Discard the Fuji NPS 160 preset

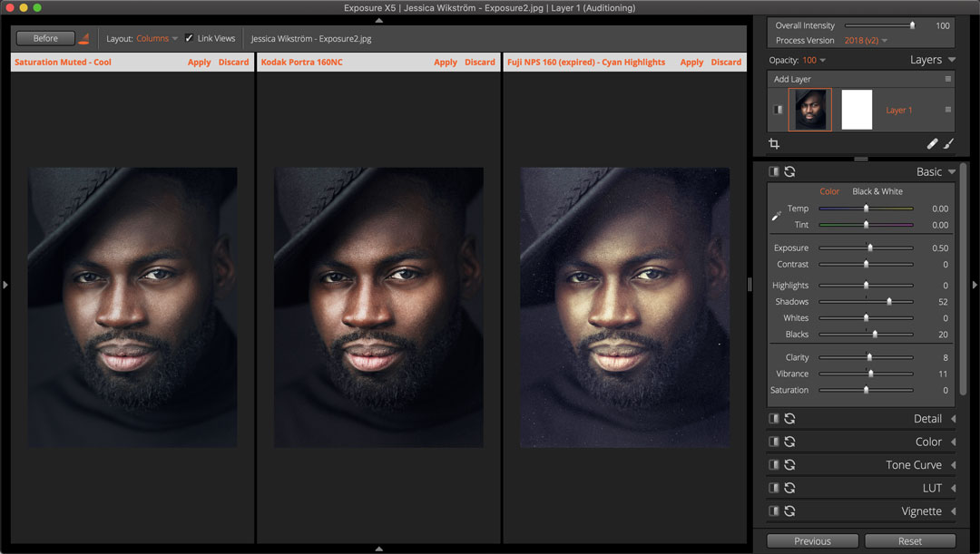pos(726,63)
